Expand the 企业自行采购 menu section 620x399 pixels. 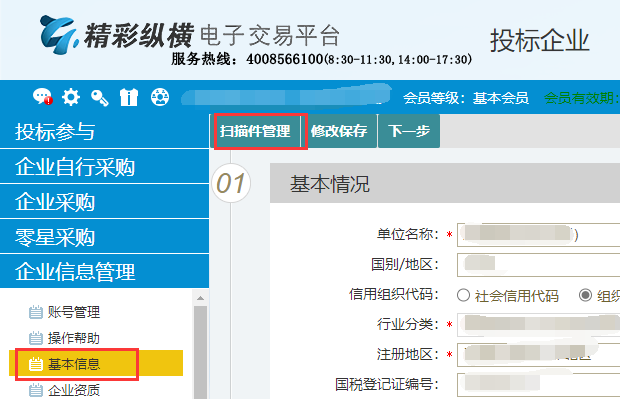104,166
